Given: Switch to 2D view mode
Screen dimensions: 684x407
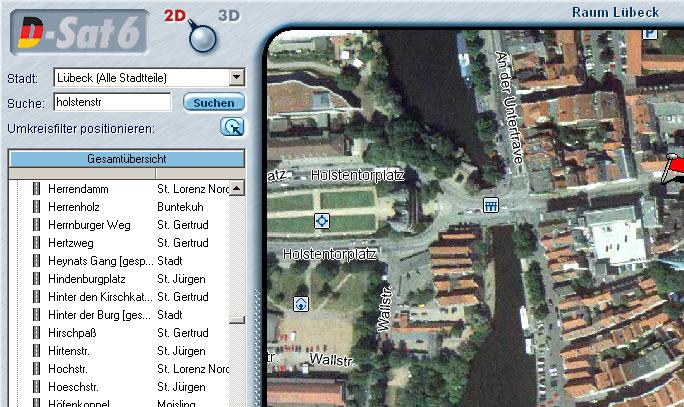Looking at the screenshot, I should [x=175, y=15].
